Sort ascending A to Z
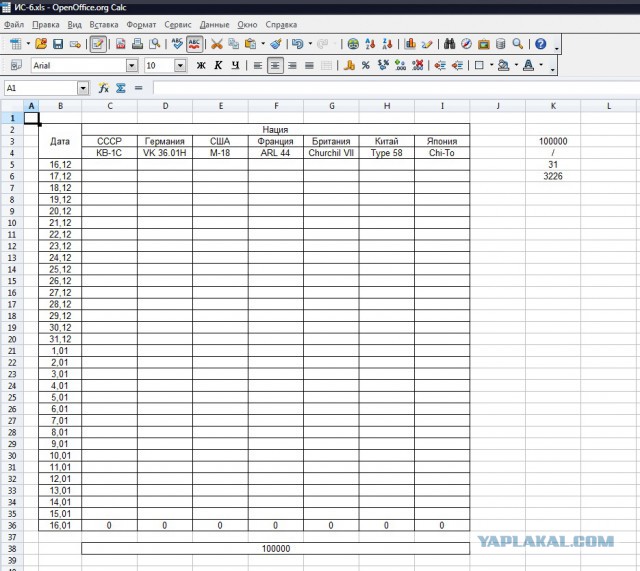640x571 pixels. (370, 44)
